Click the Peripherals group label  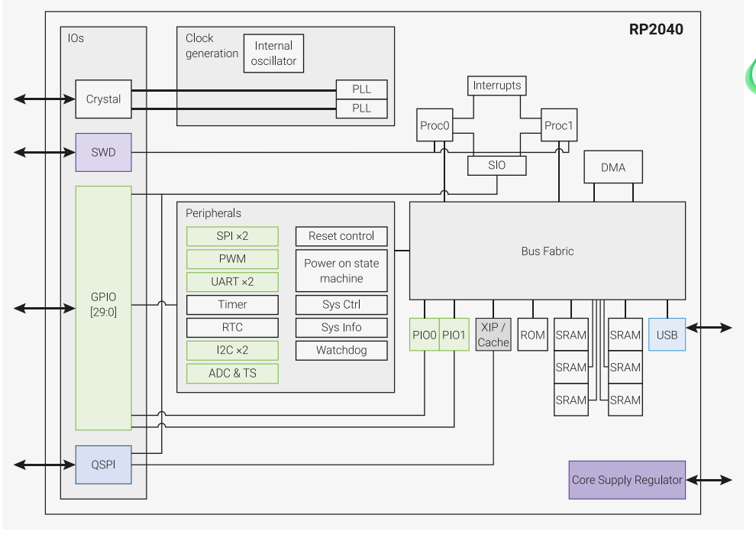pyautogui.click(x=213, y=213)
